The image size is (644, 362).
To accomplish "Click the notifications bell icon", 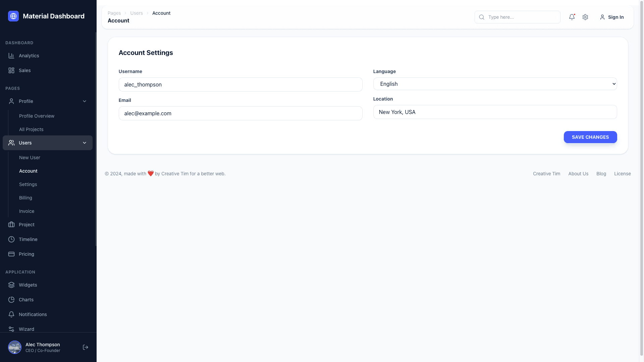I will (572, 17).
